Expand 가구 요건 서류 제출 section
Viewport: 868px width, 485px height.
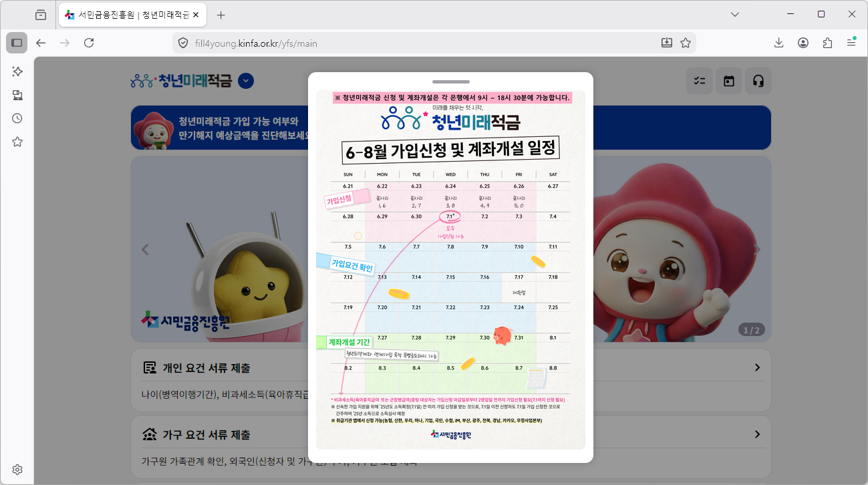(757, 434)
